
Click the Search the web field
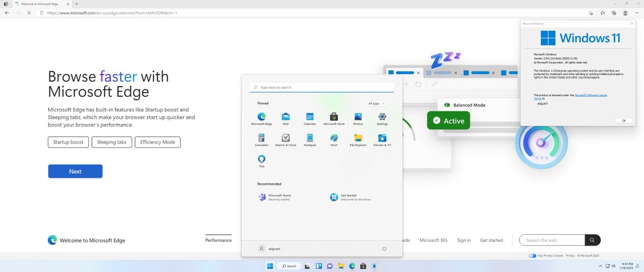(x=552, y=240)
